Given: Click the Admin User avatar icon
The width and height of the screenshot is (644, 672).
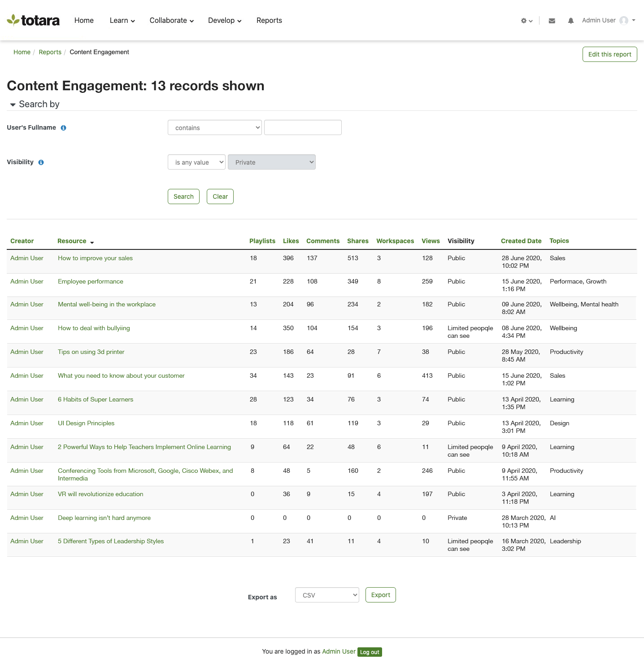Looking at the screenshot, I should pos(623,21).
